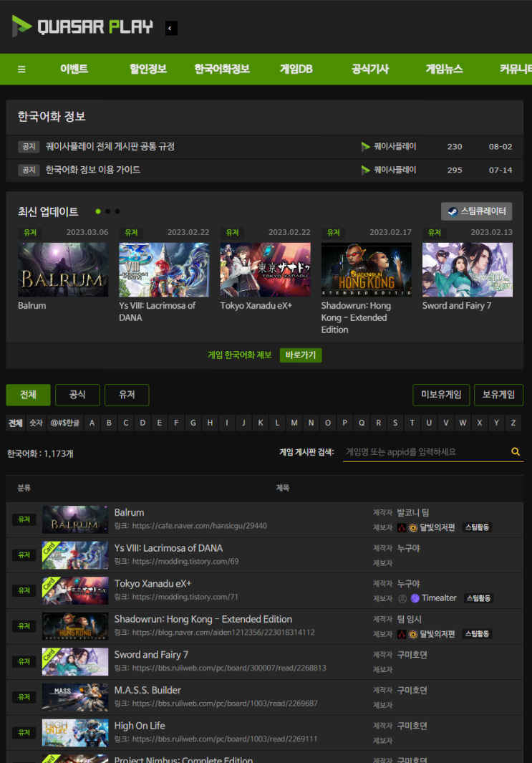Click 스팀활동 badge in Balrum row
This screenshot has height=763, width=532.
[477, 527]
